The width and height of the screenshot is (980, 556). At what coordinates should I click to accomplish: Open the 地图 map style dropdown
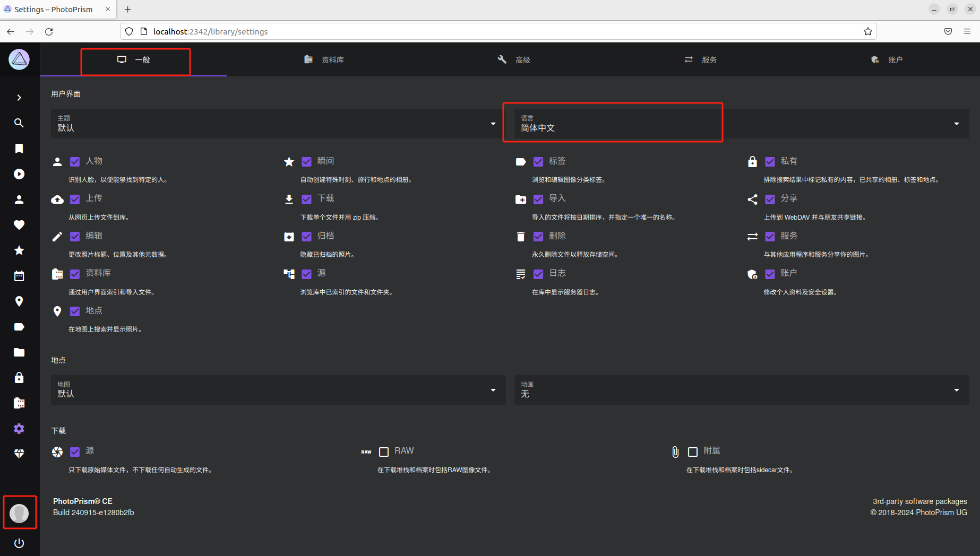(278, 390)
